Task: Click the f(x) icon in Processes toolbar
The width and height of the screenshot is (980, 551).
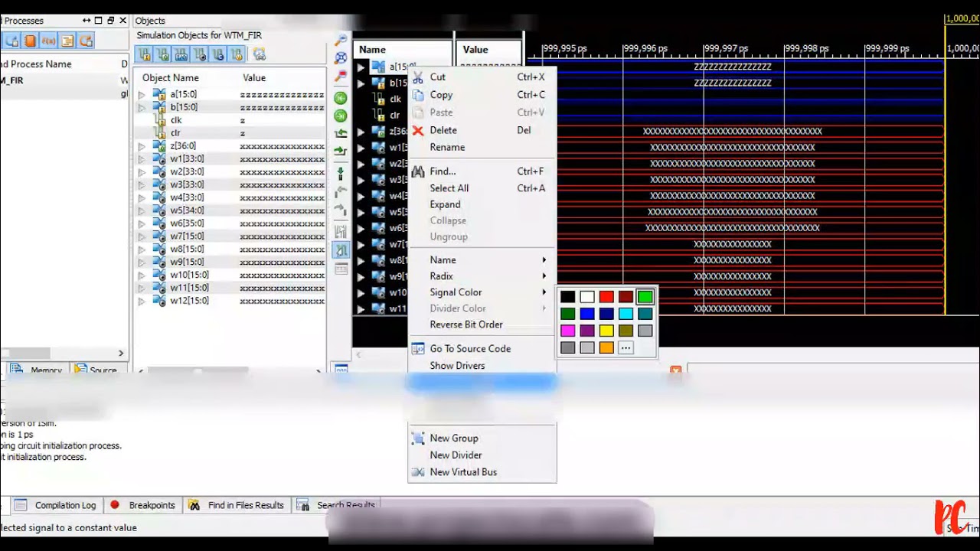Action: (48, 41)
